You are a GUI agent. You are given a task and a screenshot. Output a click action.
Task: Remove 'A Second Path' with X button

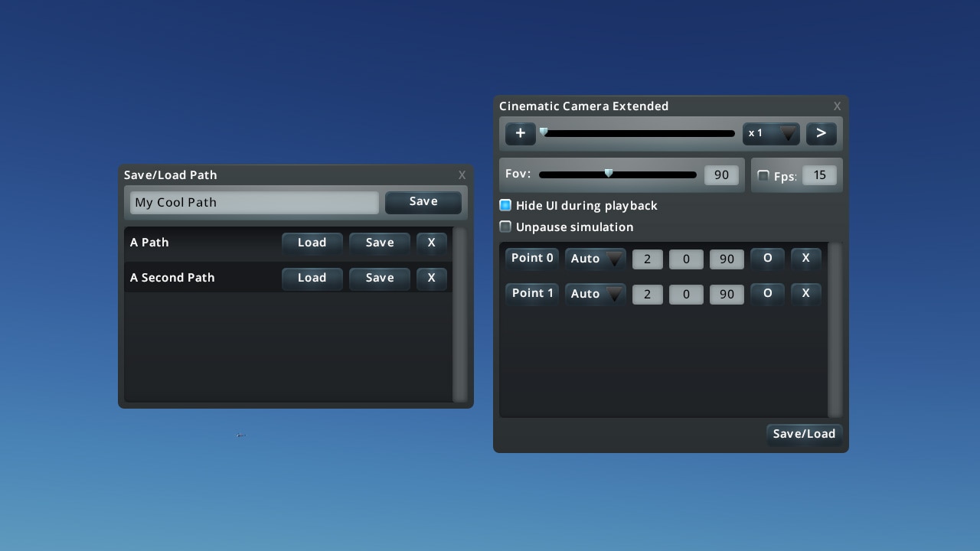(431, 278)
